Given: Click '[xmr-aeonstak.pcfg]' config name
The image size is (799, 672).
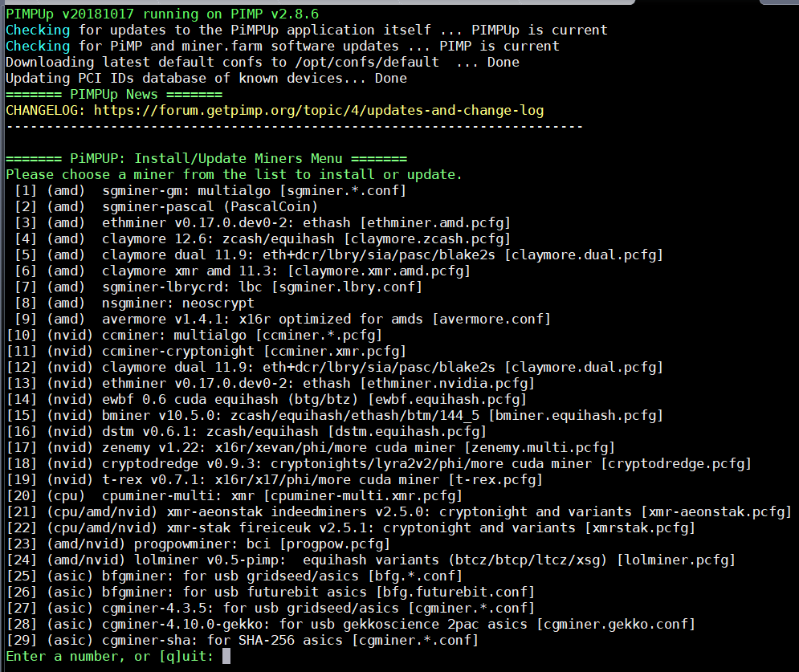Looking at the screenshot, I should [716, 512].
